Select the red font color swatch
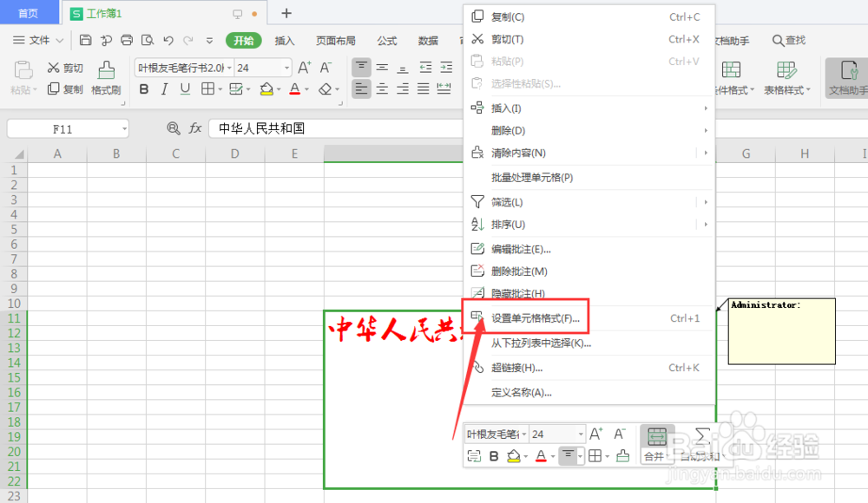 [x=295, y=88]
